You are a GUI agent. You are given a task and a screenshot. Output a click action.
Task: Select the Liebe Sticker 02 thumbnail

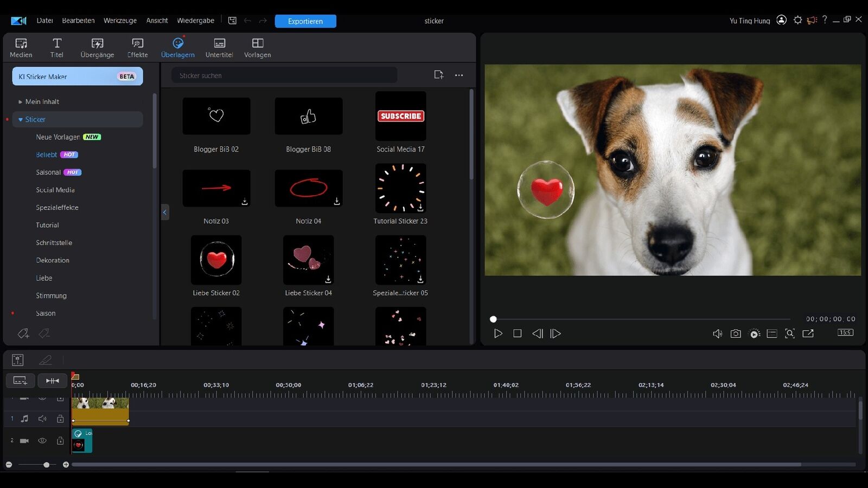[x=216, y=260]
